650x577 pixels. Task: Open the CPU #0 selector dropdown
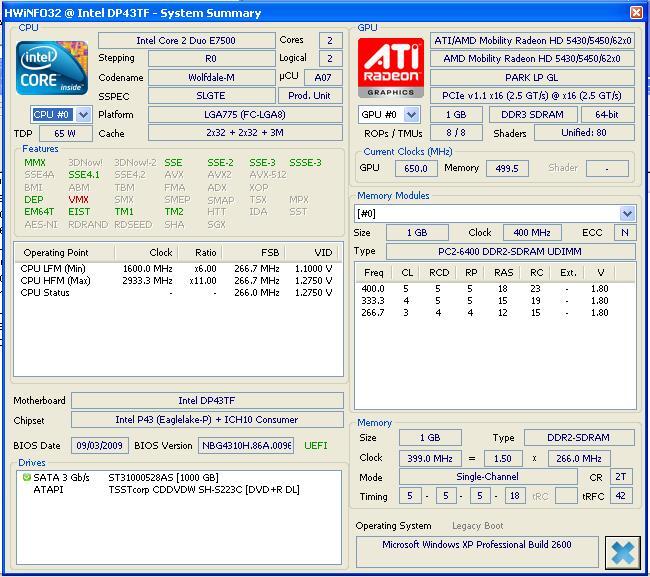click(x=83, y=114)
